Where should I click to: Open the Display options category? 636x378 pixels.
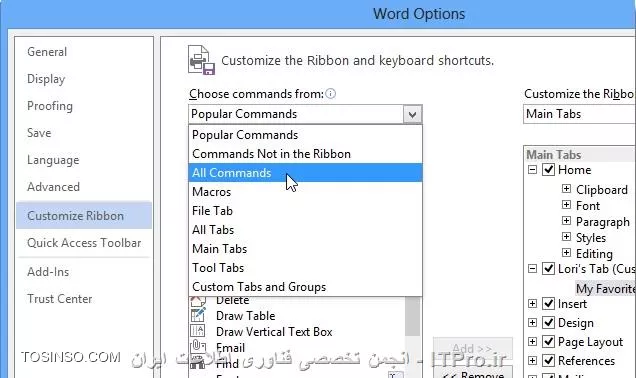(84, 79)
